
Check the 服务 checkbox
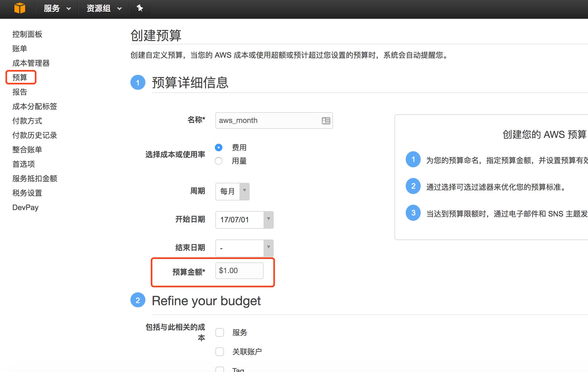220,332
